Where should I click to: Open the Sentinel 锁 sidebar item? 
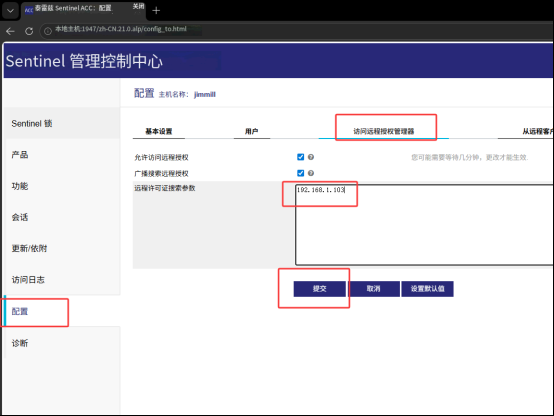[x=61, y=123]
